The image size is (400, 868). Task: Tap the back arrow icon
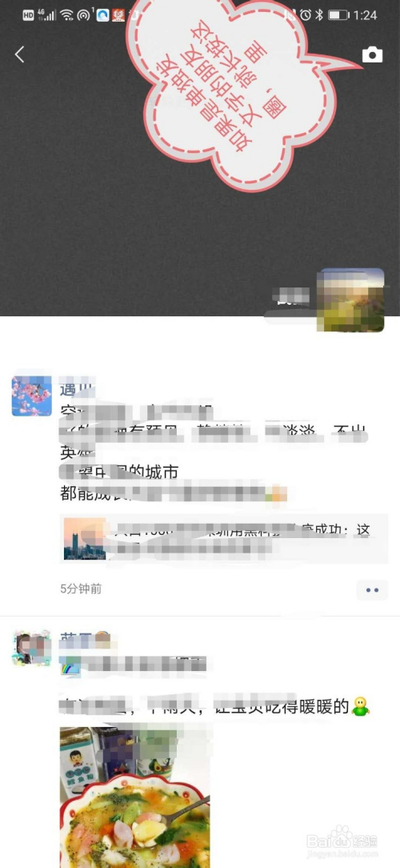click(20, 54)
